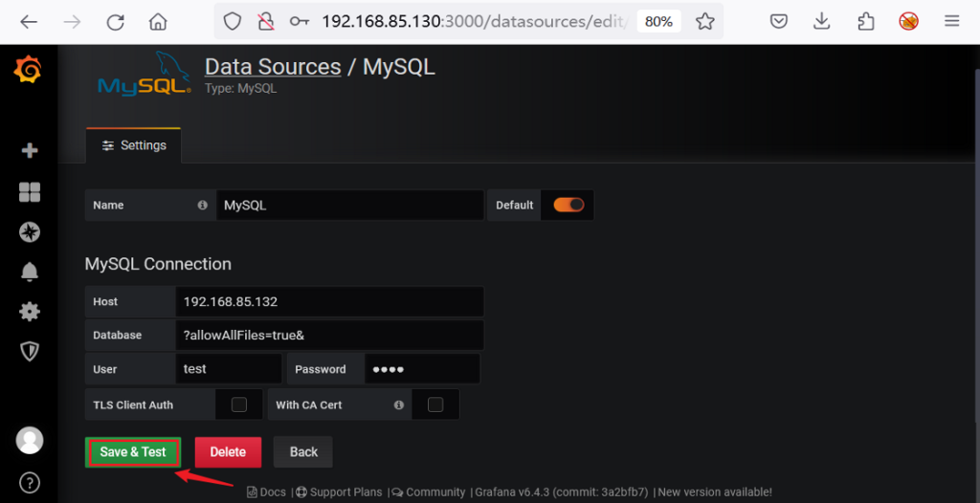Open the Community footer link
This screenshot has width=980, height=503.
[x=429, y=492]
